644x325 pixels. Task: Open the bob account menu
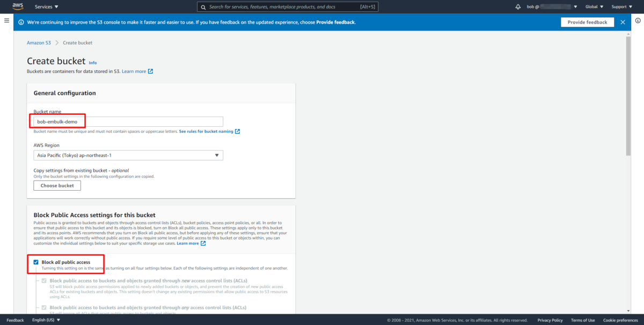pyautogui.click(x=552, y=7)
